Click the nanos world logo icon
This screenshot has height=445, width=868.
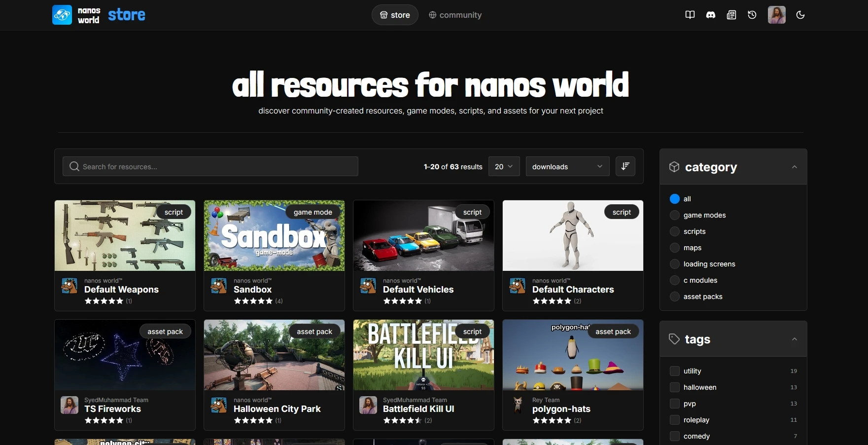coord(62,15)
